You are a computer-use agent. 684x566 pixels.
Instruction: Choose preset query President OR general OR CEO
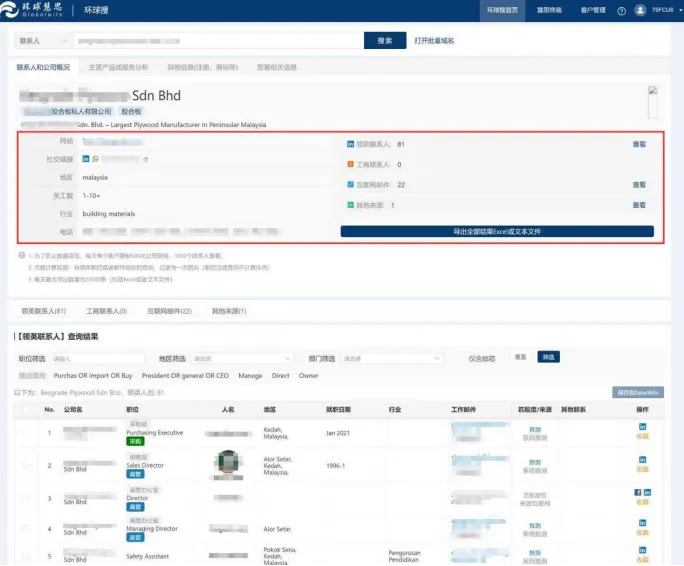pyautogui.click(x=185, y=375)
